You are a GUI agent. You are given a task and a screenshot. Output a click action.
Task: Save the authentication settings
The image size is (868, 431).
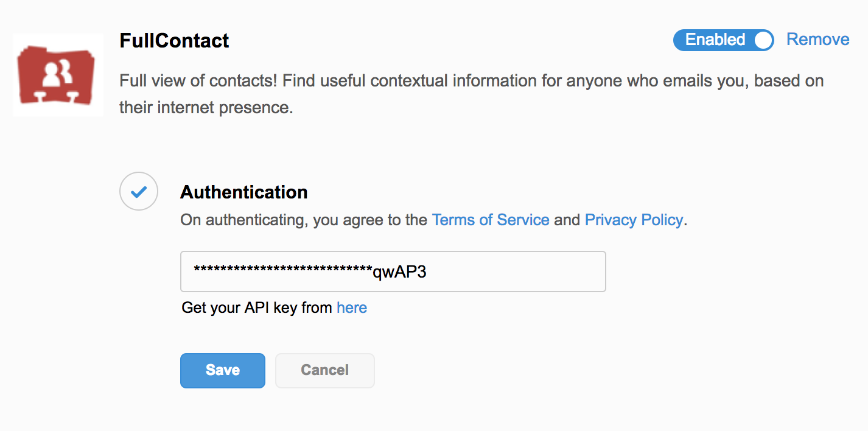(223, 370)
